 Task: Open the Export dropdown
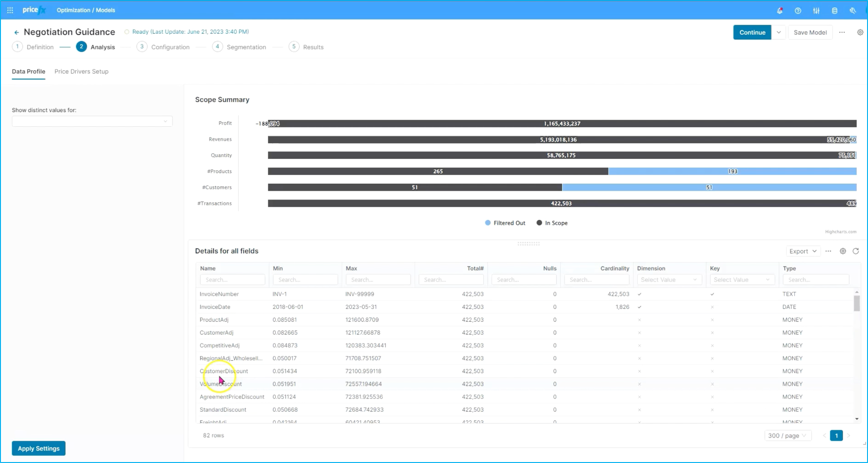802,251
